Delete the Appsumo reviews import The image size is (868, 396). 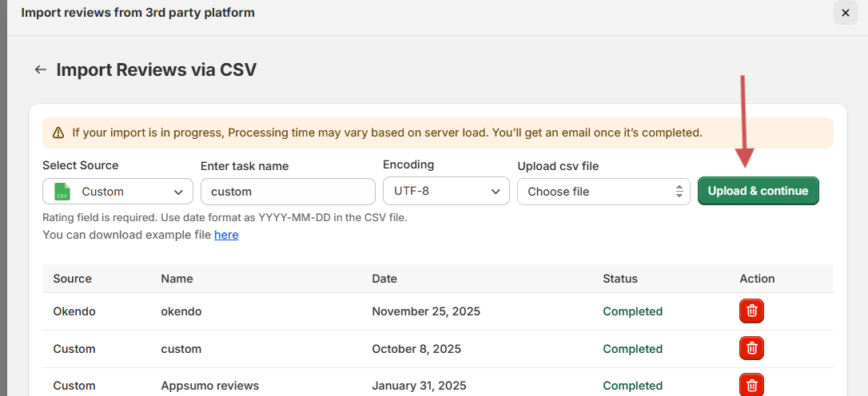point(751,385)
